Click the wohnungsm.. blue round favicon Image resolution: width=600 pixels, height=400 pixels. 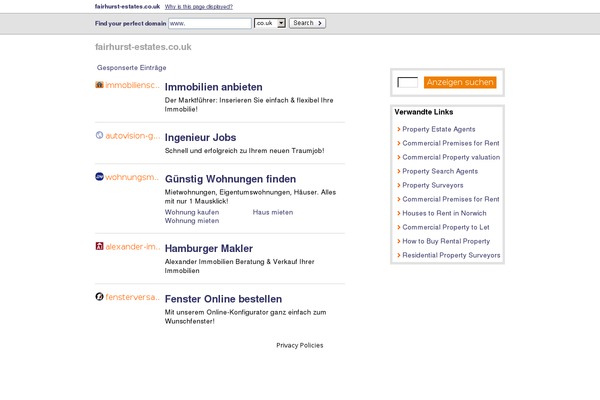tap(99, 176)
